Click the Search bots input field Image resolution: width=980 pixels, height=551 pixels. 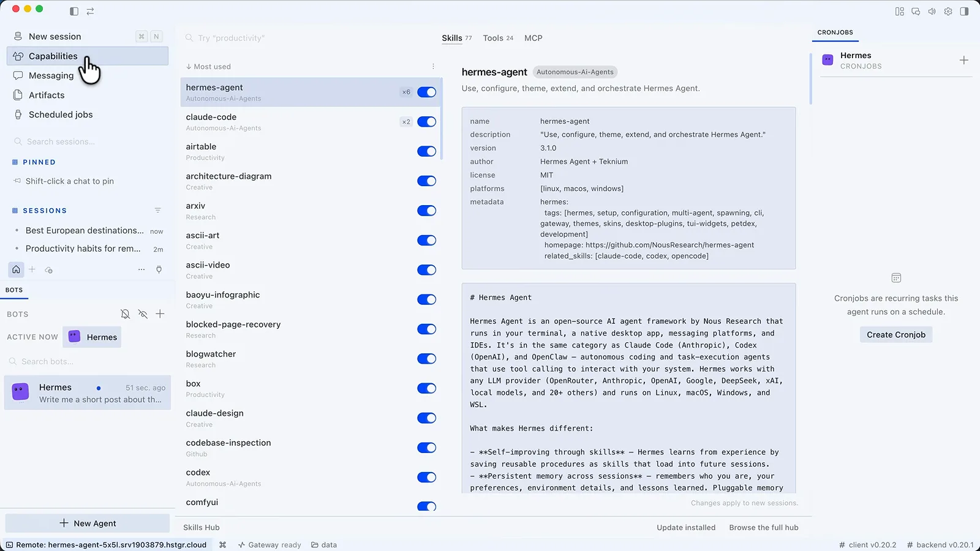88,362
